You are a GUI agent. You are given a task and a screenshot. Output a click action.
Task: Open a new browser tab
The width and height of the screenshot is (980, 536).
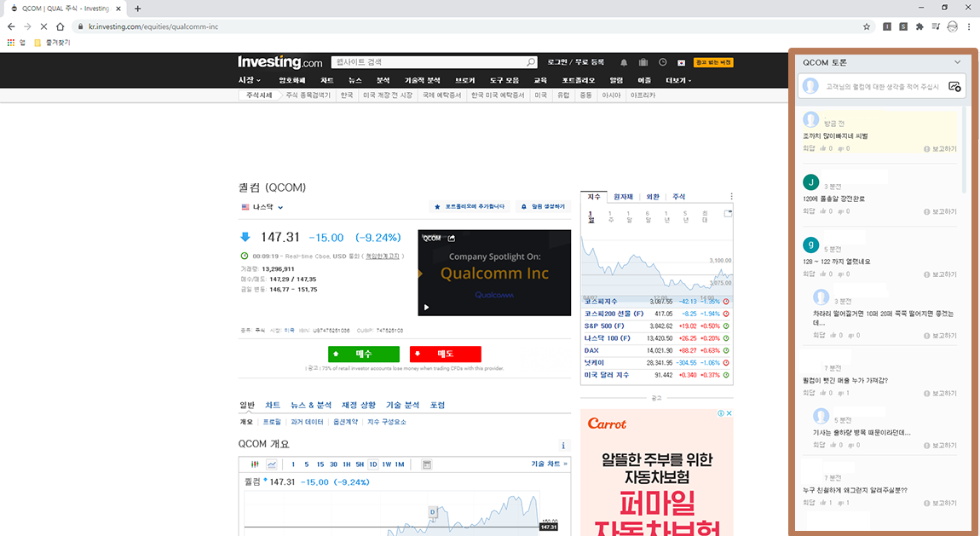click(137, 9)
